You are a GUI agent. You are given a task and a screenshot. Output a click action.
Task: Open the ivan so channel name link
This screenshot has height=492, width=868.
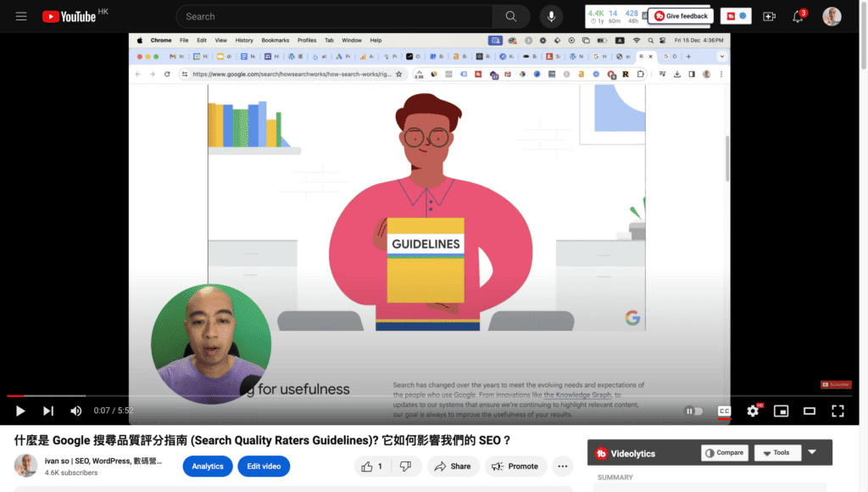pos(103,461)
